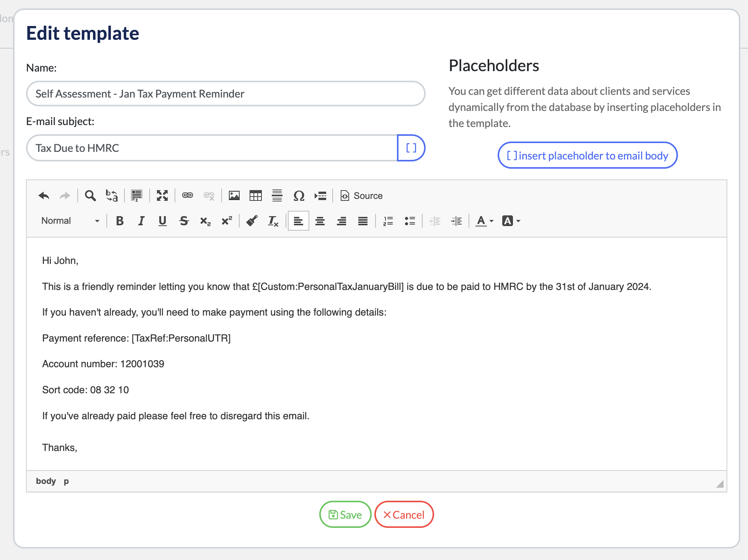Click the Payment reference line

[x=136, y=338]
